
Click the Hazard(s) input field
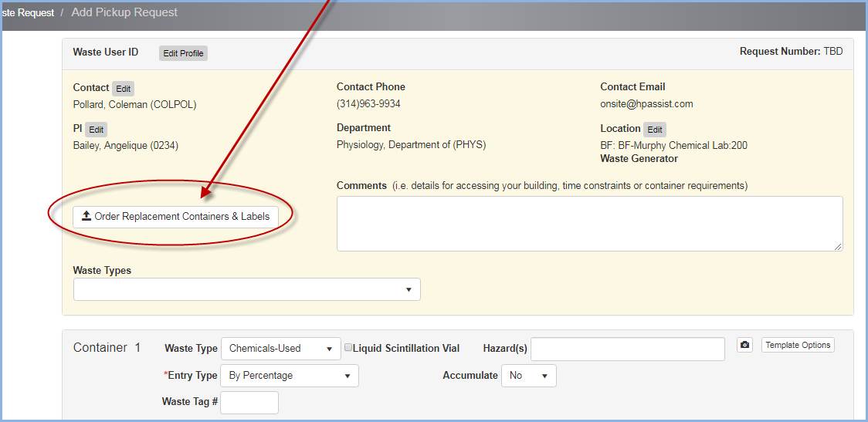(627, 349)
